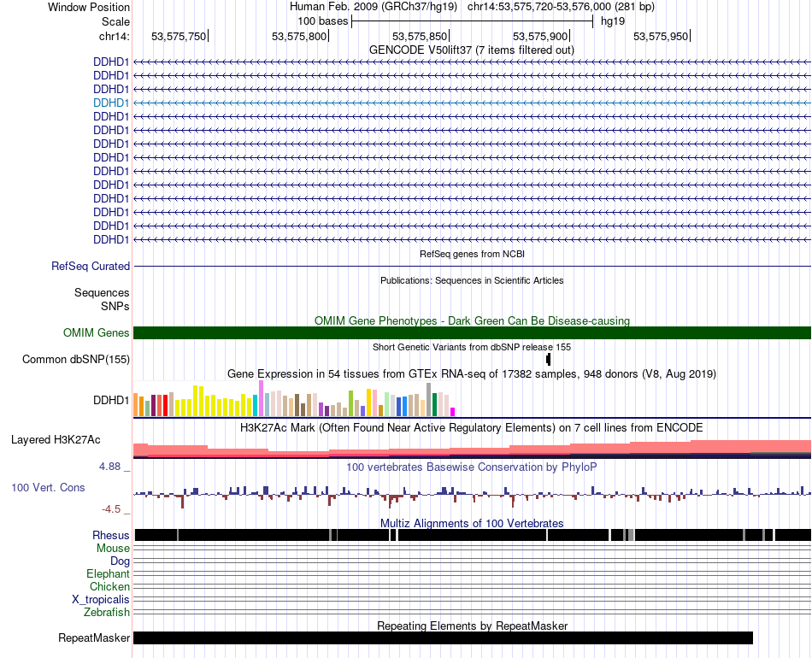Click the PhyloP conservation bar graph

(473, 495)
